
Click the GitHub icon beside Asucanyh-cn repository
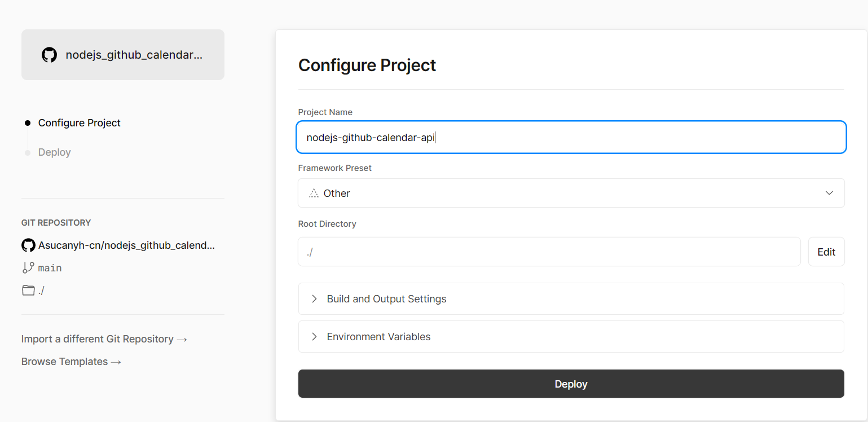click(28, 245)
